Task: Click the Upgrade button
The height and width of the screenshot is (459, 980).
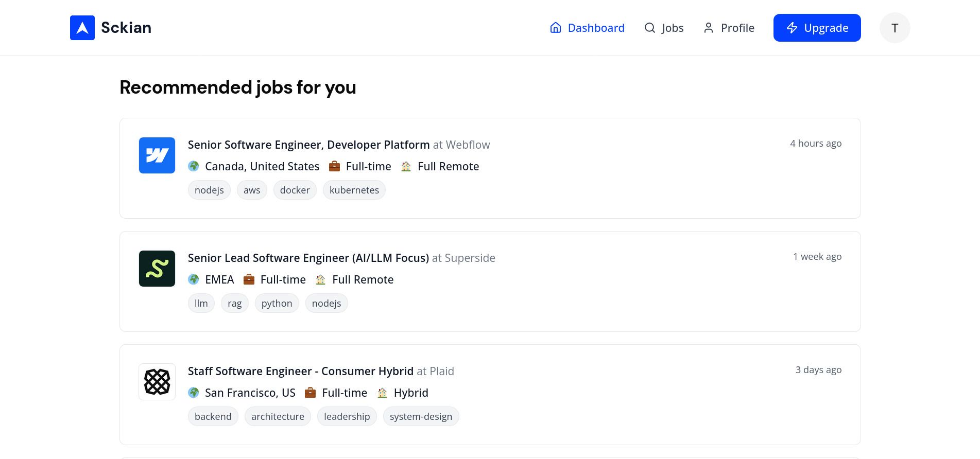Action: (x=817, y=28)
